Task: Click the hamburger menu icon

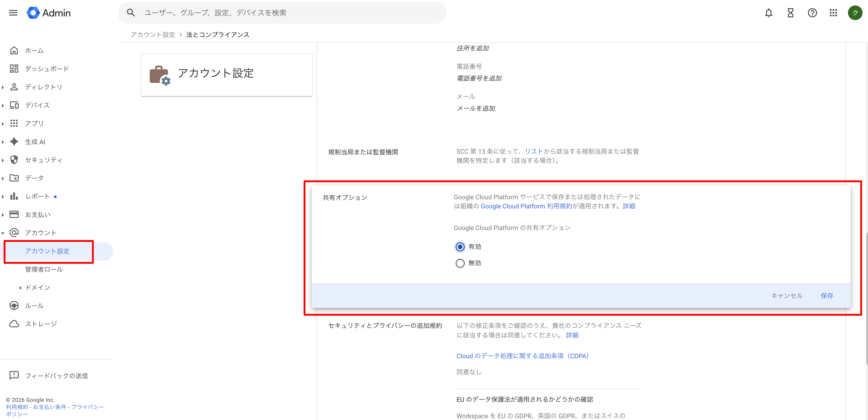Action: pyautogui.click(x=13, y=13)
